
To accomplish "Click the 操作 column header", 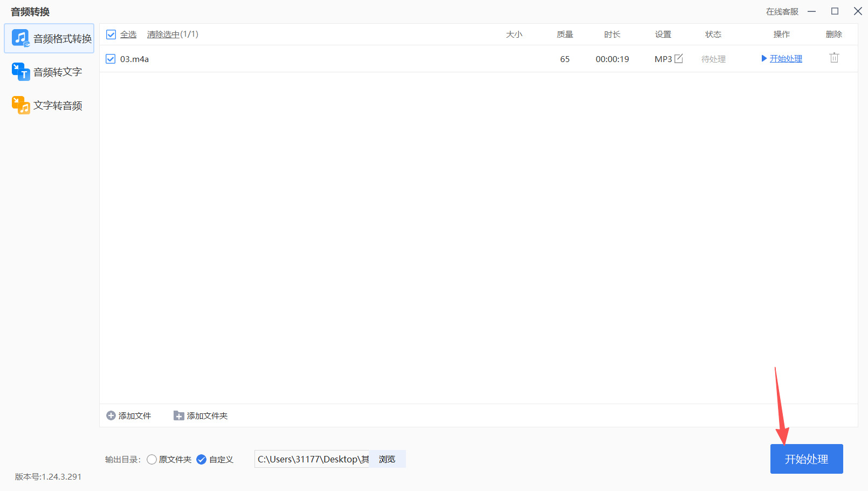I will coord(782,35).
